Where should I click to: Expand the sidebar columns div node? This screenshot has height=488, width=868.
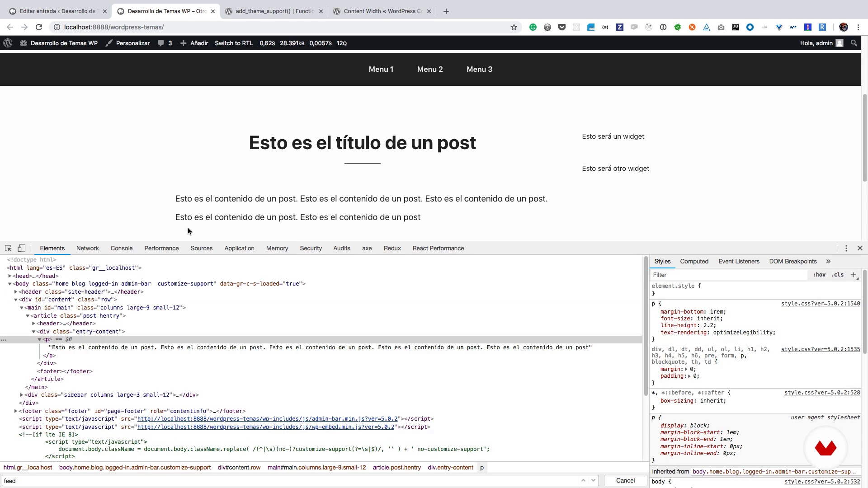[x=22, y=395]
